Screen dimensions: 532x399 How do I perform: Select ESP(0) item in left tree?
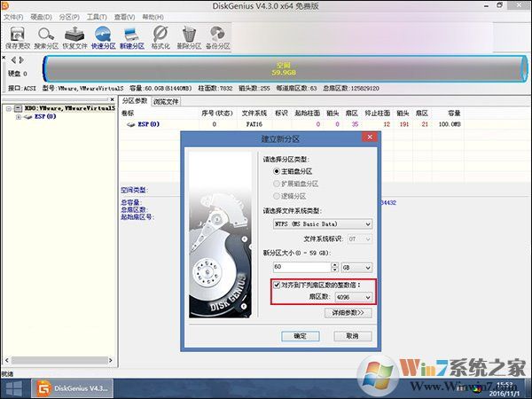coord(45,117)
